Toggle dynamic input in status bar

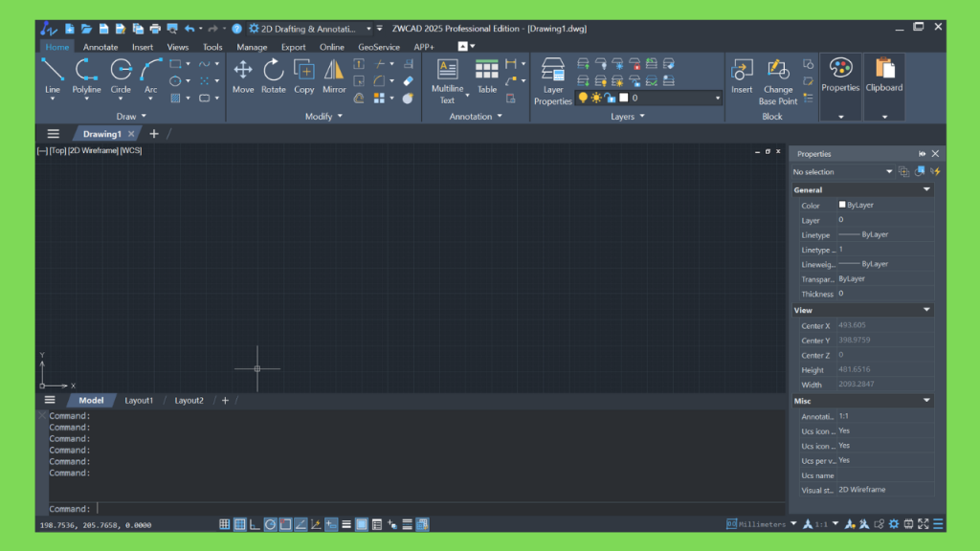coord(331,525)
